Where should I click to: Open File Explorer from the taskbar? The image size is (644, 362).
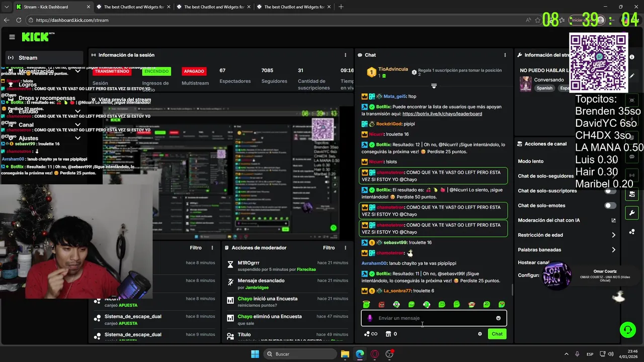pos(345,354)
